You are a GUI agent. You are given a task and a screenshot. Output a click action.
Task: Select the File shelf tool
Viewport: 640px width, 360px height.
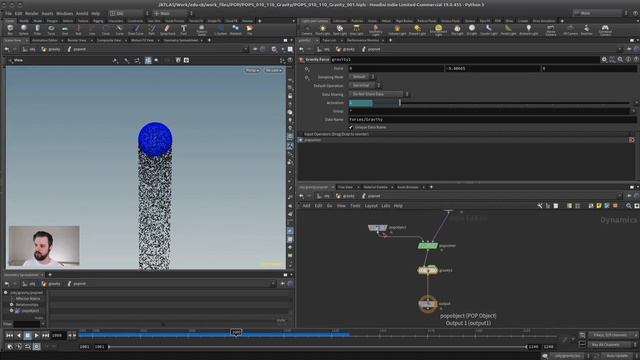tap(249, 29)
